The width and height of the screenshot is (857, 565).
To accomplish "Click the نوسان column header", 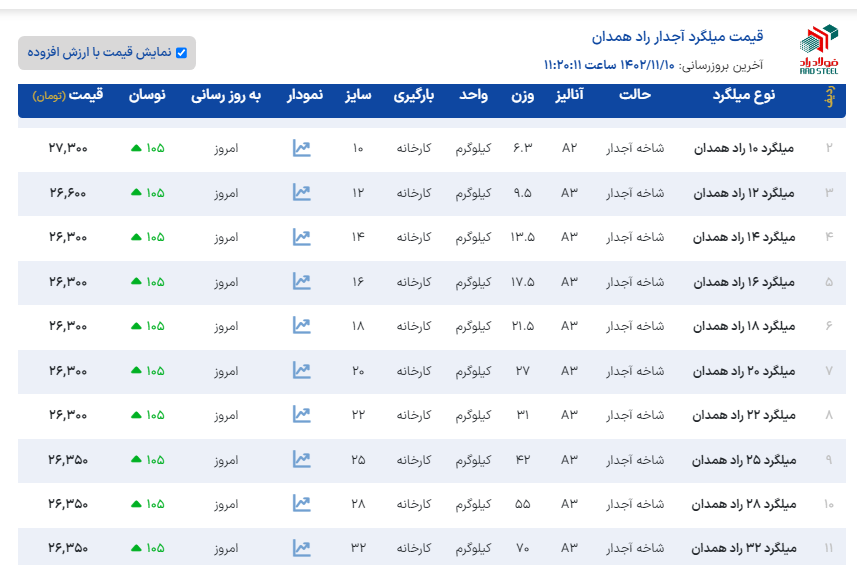I will point(148,96).
